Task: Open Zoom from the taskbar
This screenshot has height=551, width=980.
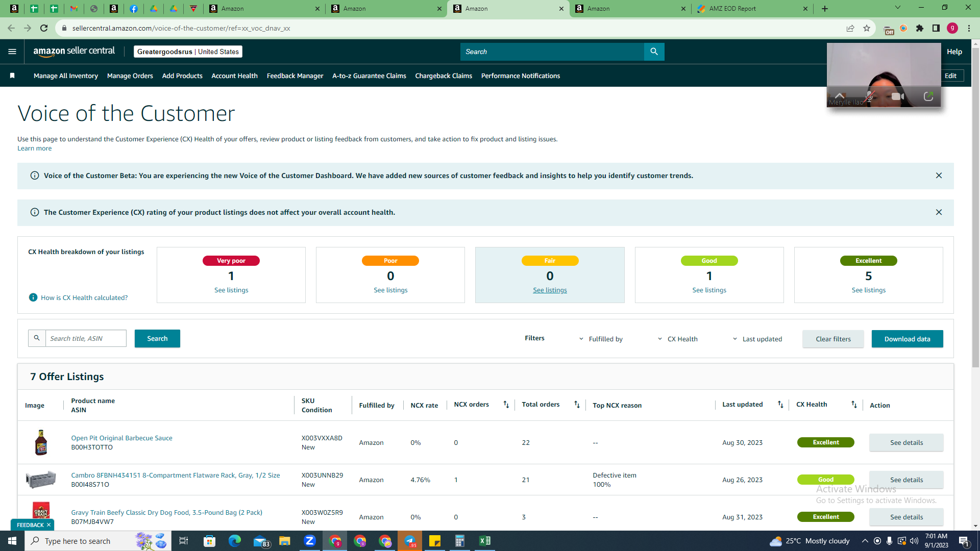Action: 310,541
